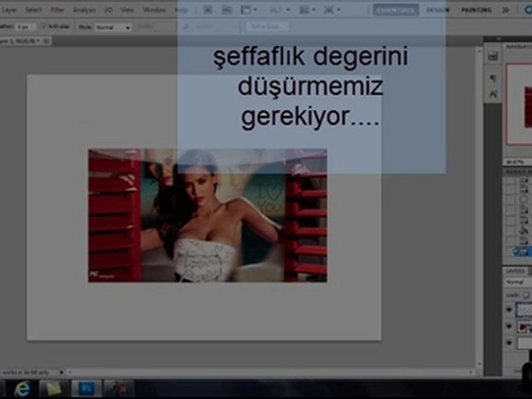
Task: Open the Layer menu
Action: click(x=9, y=10)
